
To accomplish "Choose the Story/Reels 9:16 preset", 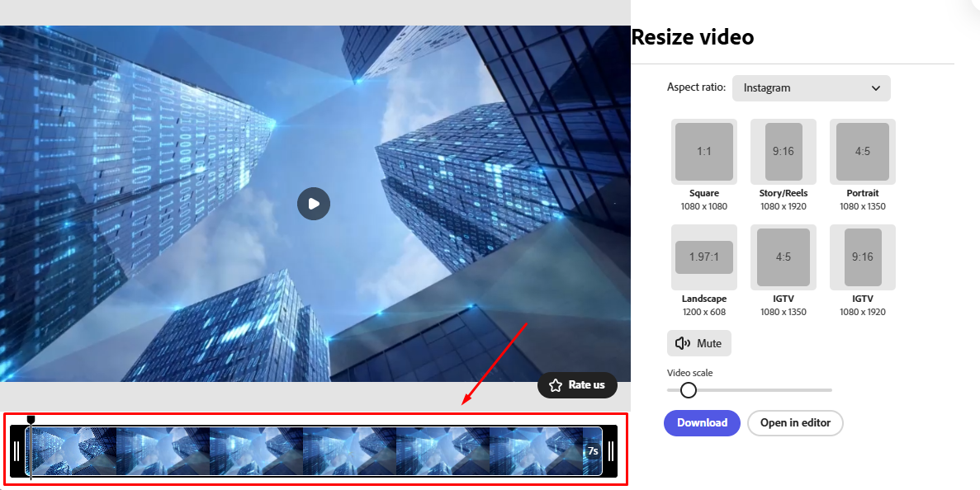I will [784, 152].
